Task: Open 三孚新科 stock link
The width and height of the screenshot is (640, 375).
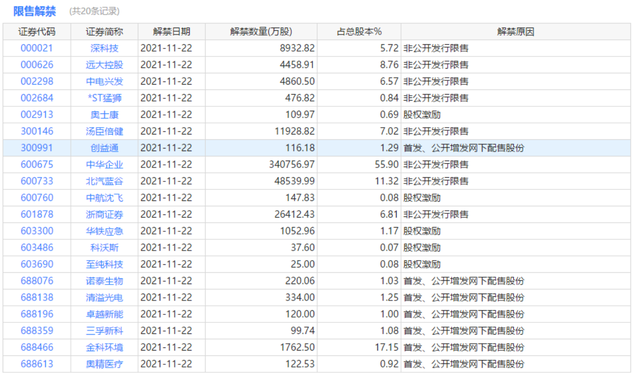Action: click(x=104, y=331)
